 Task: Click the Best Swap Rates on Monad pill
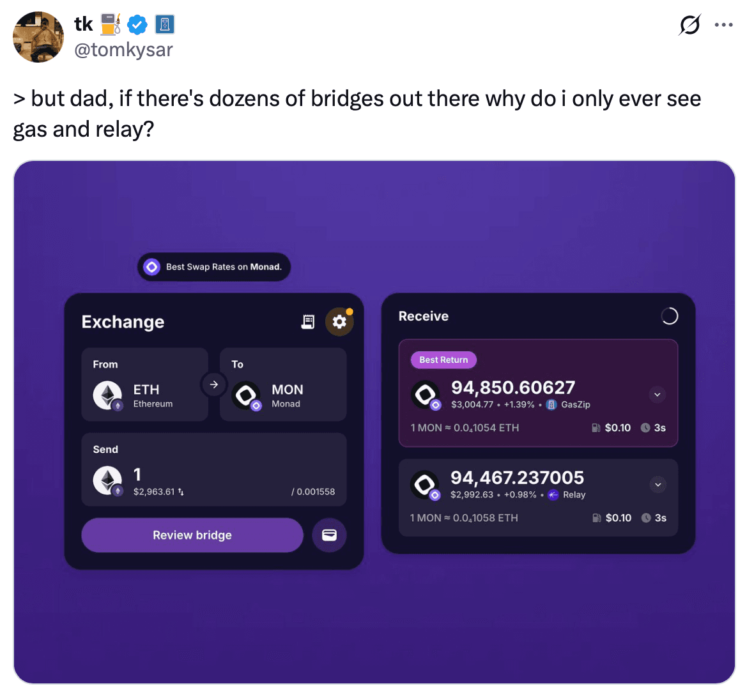214,267
